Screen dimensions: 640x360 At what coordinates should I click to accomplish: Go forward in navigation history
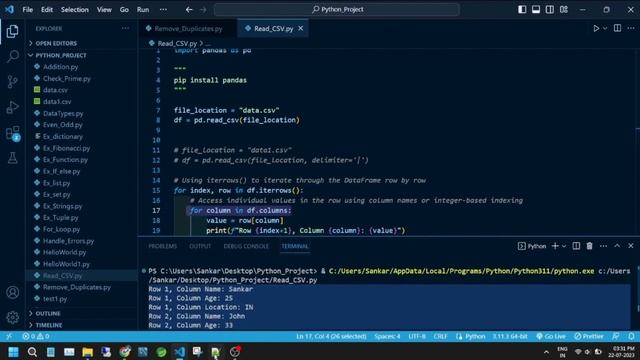point(203,9)
